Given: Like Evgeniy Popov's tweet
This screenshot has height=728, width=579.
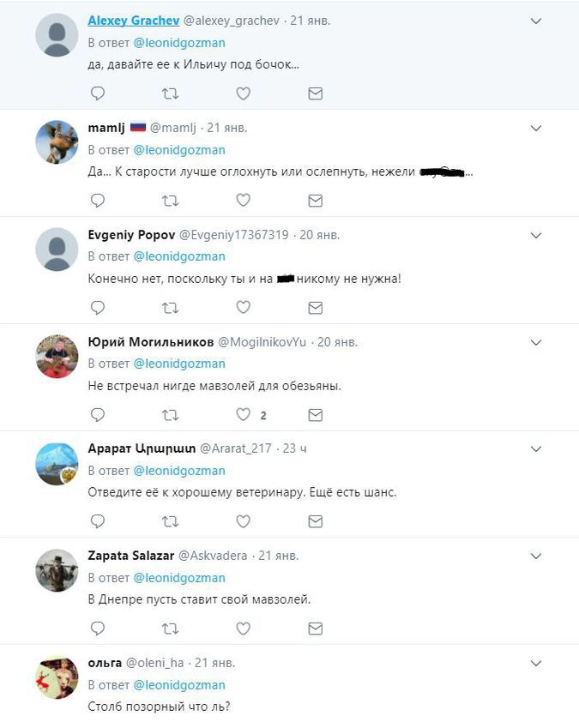Looking at the screenshot, I should pos(243,307).
